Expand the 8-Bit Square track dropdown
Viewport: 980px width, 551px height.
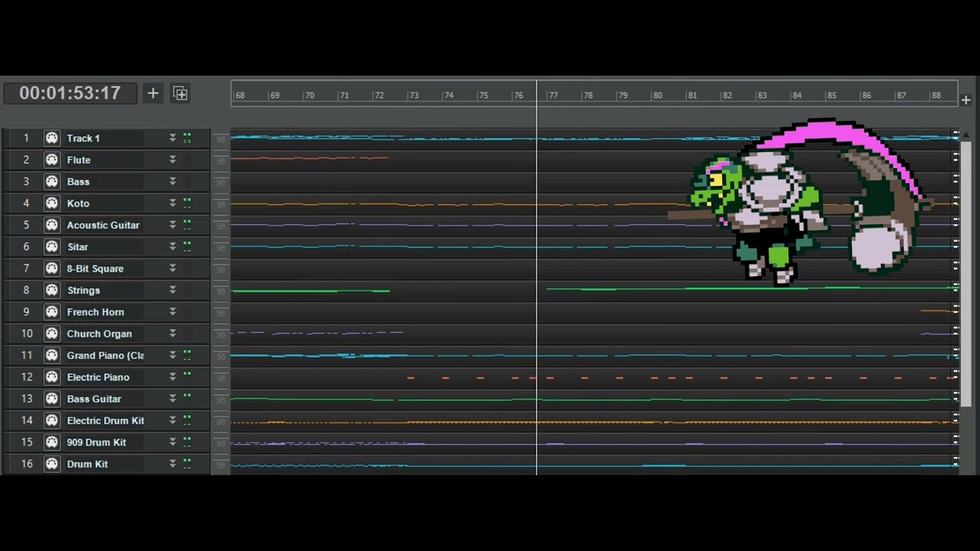[x=172, y=269]
